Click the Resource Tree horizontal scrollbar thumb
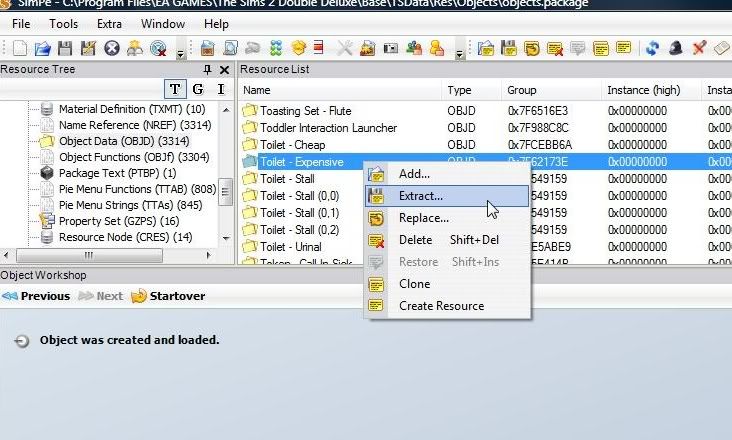 89,255
